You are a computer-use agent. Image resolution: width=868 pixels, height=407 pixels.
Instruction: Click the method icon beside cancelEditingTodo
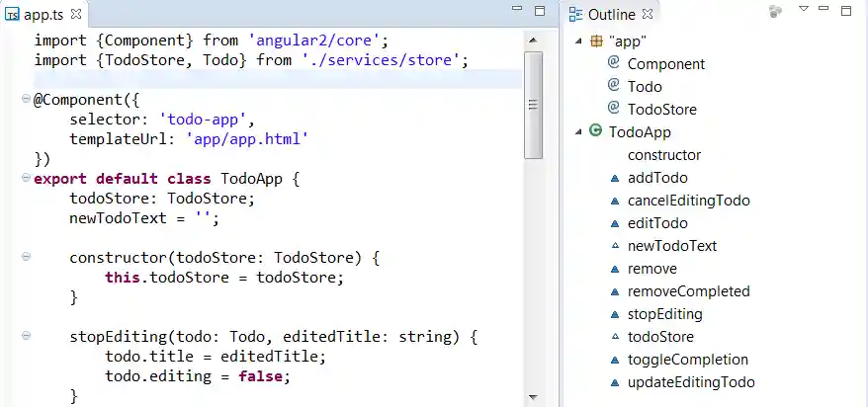615,201
